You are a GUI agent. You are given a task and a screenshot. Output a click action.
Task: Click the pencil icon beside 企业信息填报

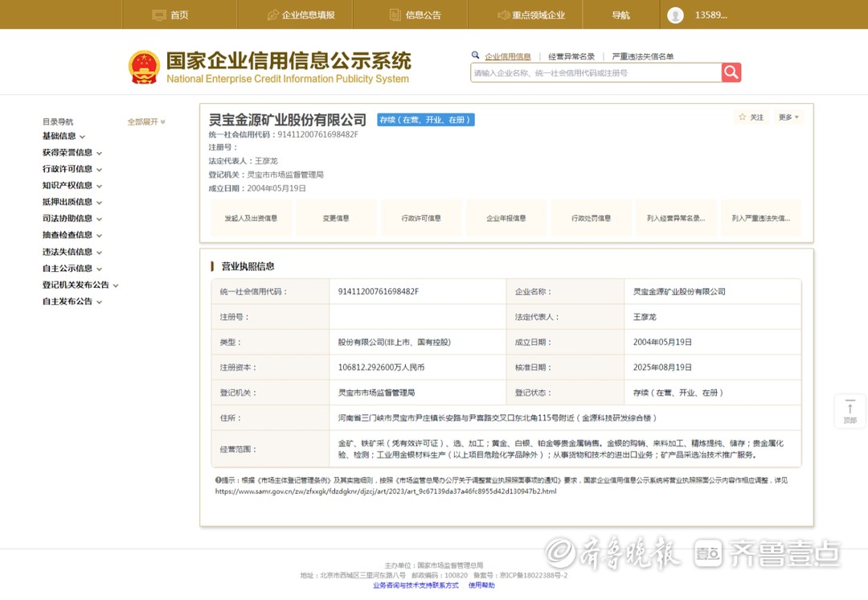(273, 15)
